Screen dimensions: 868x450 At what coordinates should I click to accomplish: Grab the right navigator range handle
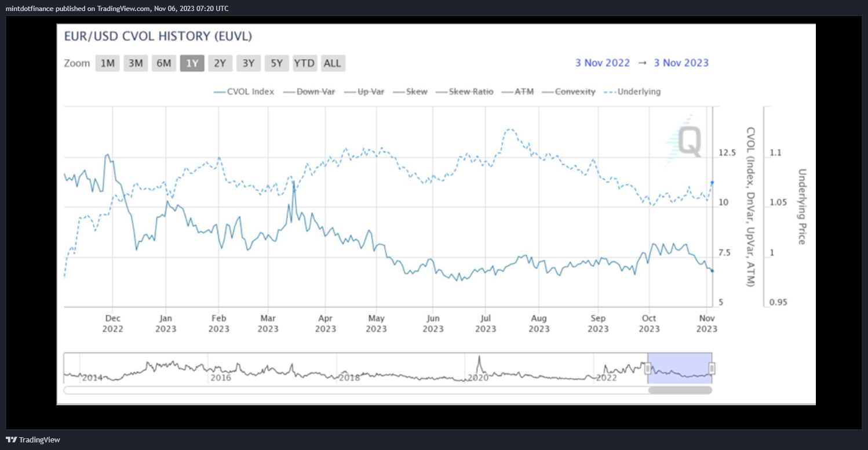(712, 368)
